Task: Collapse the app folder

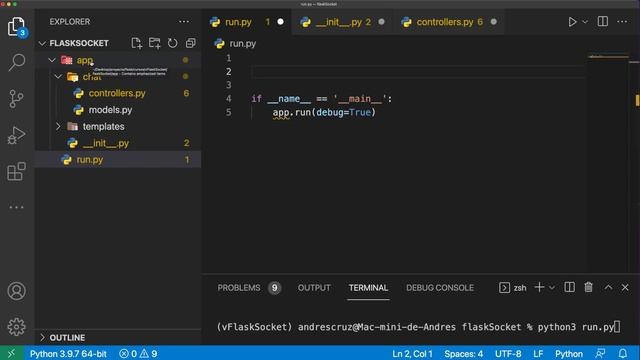Action: pyautogui.click(x=52, y=60)
